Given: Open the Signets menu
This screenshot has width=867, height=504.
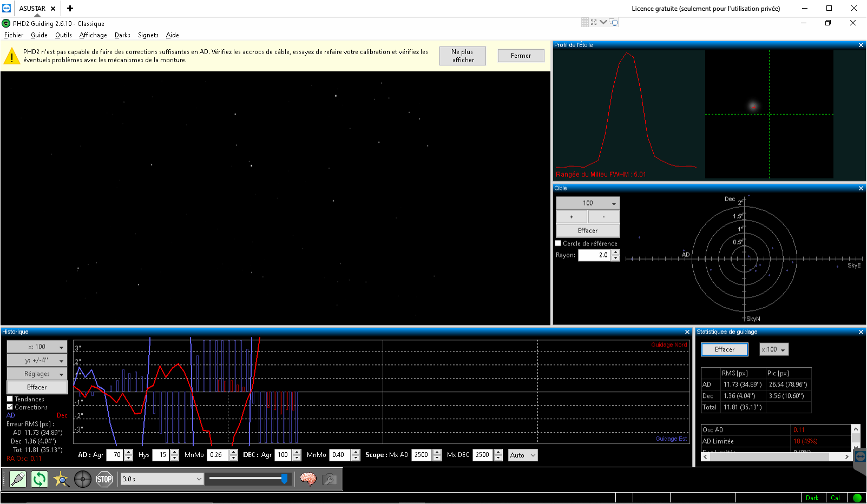Looking at the screenshot, I should click(x=148, y=35).
